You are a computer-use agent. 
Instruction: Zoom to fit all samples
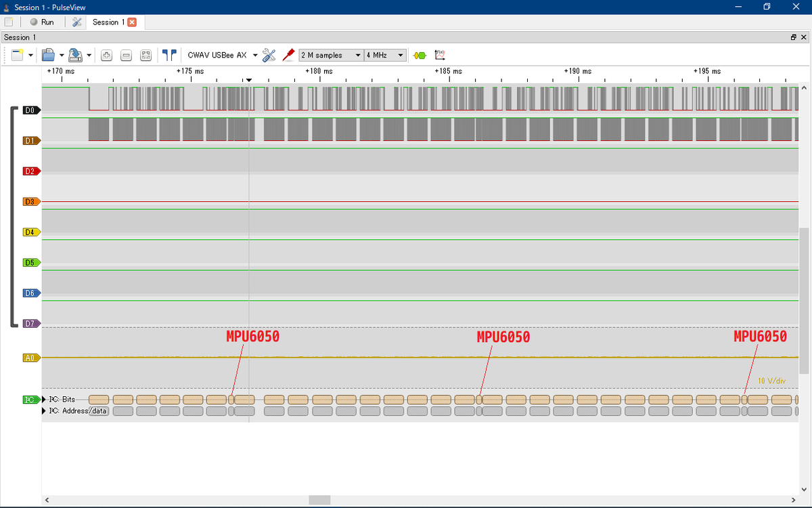145,56
